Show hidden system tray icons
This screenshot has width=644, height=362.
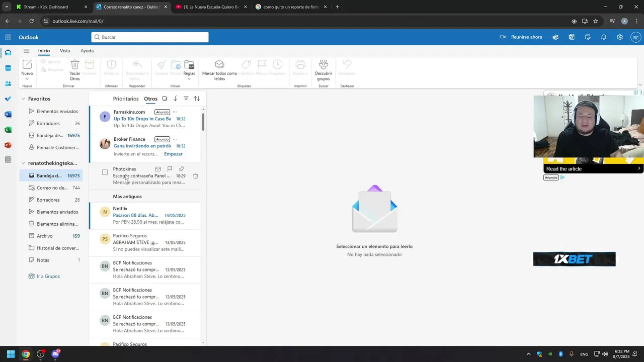[528, 354]
